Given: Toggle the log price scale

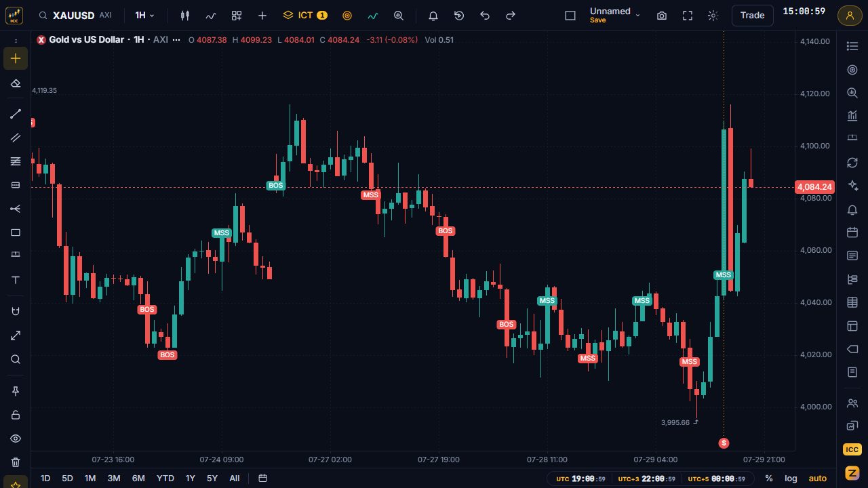Looking at the screenshot, I should [x=791, y=478].
